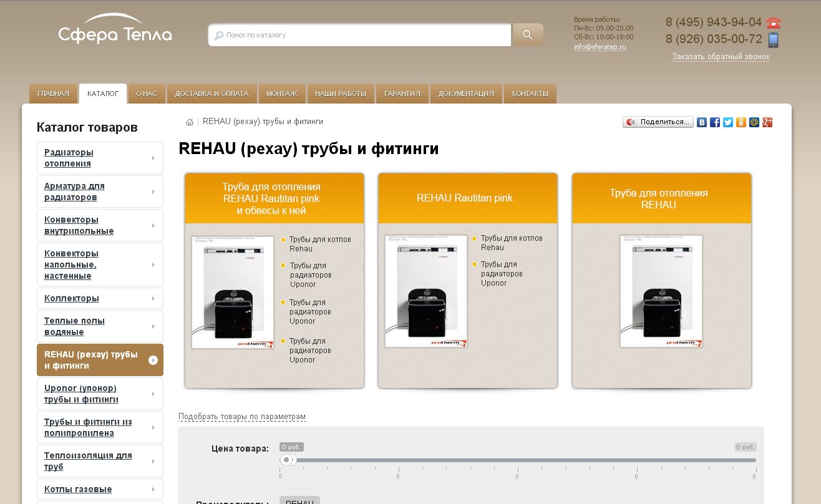Click the red telephone icon
Screen dimensions: 821x504
click(774, 23)
